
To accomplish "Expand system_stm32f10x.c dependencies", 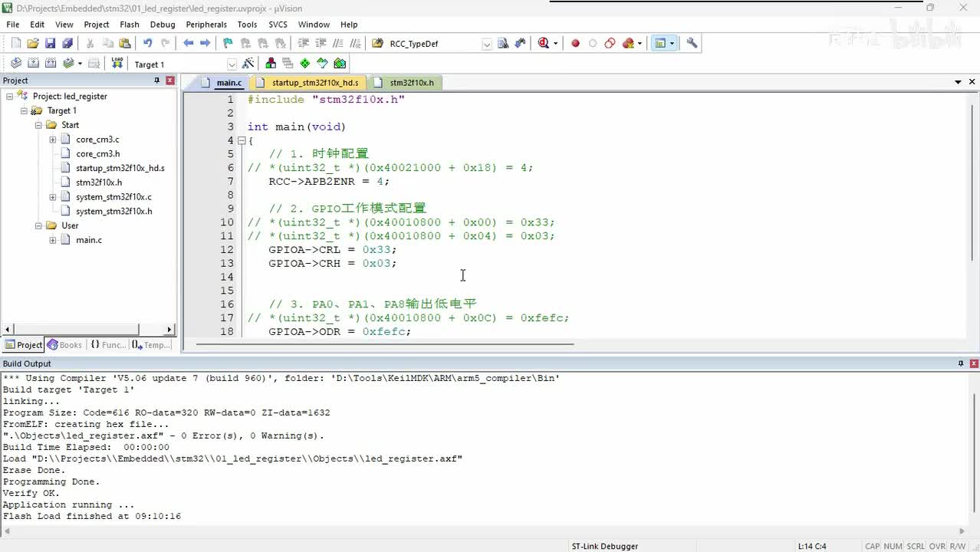I will [x=53, y=197].
